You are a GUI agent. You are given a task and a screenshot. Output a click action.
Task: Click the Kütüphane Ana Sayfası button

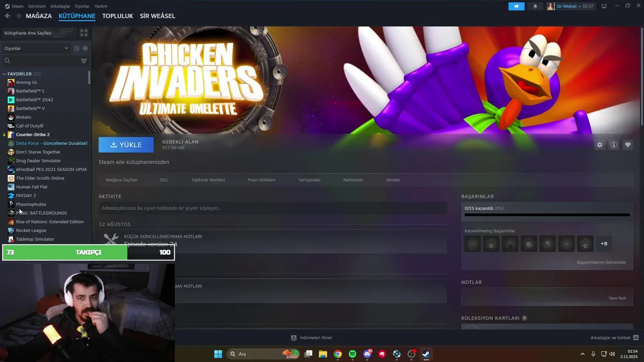tap(39, 33)
